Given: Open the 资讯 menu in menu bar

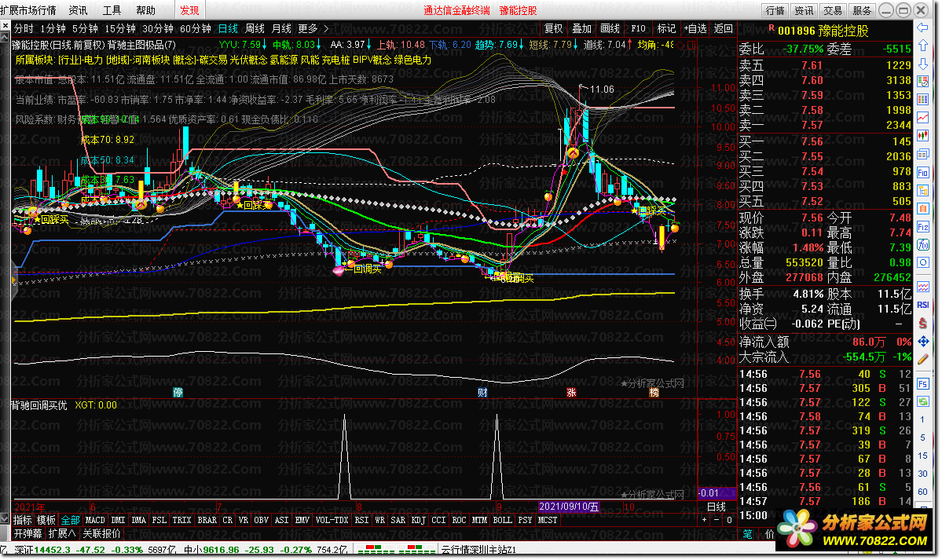Looking at the screenshot, I should tap(78, 10).
